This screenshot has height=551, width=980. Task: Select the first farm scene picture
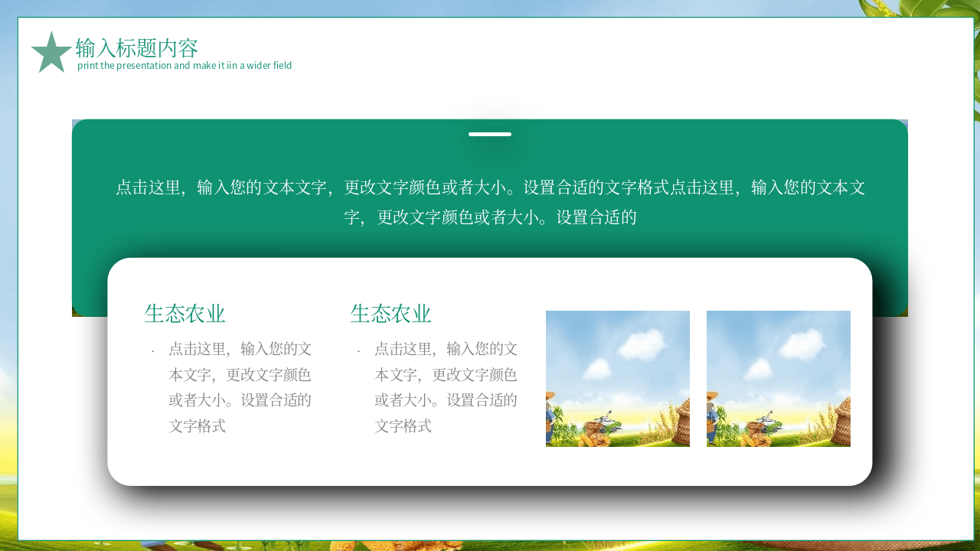click(618, 379)
